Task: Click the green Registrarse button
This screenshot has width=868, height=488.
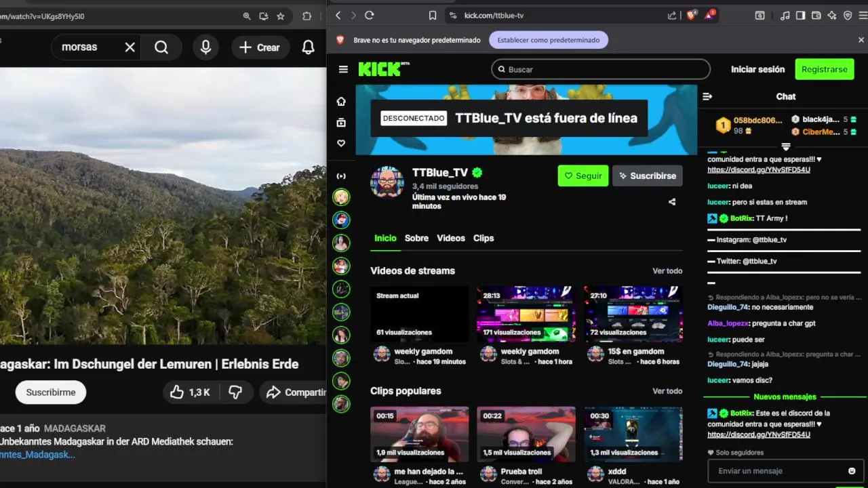Action: tap(825, 69)
